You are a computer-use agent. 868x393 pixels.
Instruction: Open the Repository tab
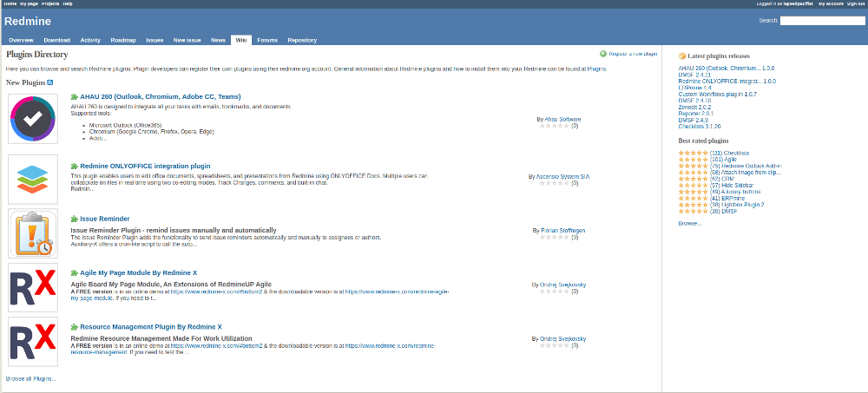tap(302, 41)
